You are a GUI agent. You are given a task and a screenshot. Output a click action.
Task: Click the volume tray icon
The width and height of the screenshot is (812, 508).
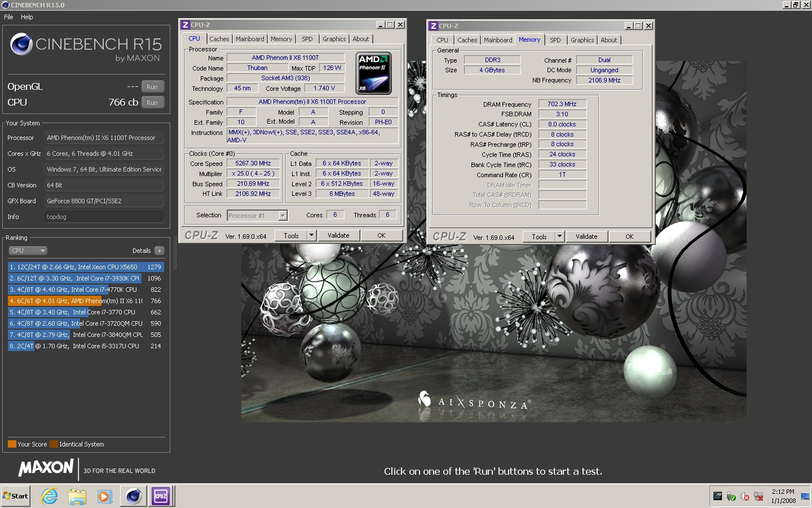(x=744, y=497)
